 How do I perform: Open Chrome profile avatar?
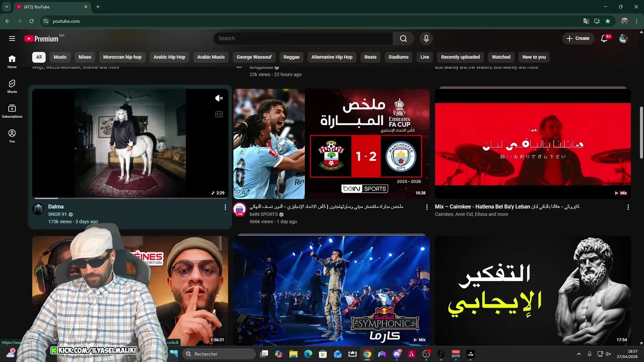[624, 21]
